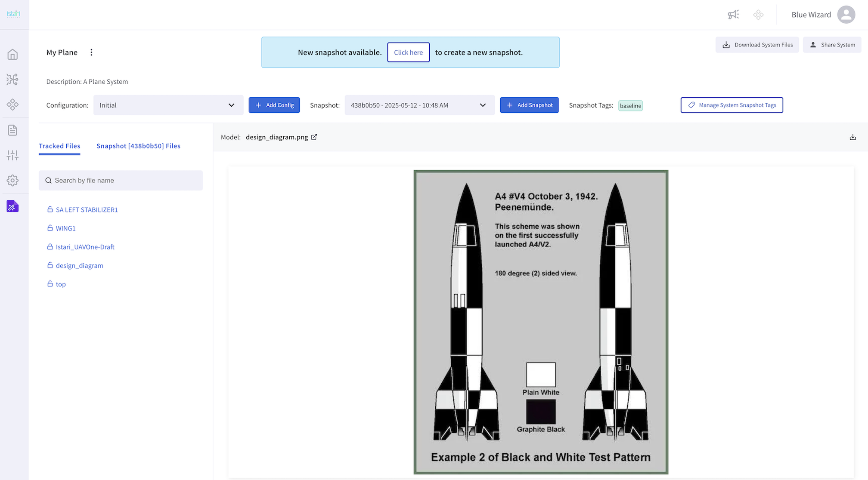Open design_diagram.png in new window

314,137
